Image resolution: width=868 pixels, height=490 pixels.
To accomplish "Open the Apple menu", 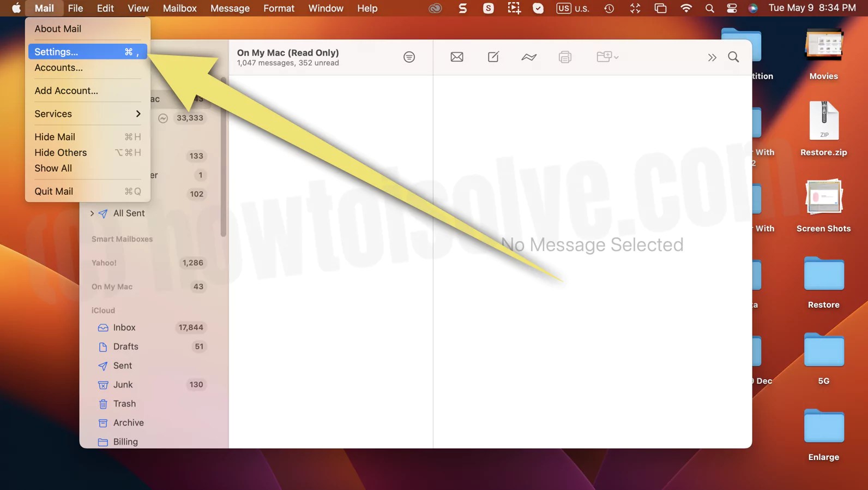I will tap(16, 8).
